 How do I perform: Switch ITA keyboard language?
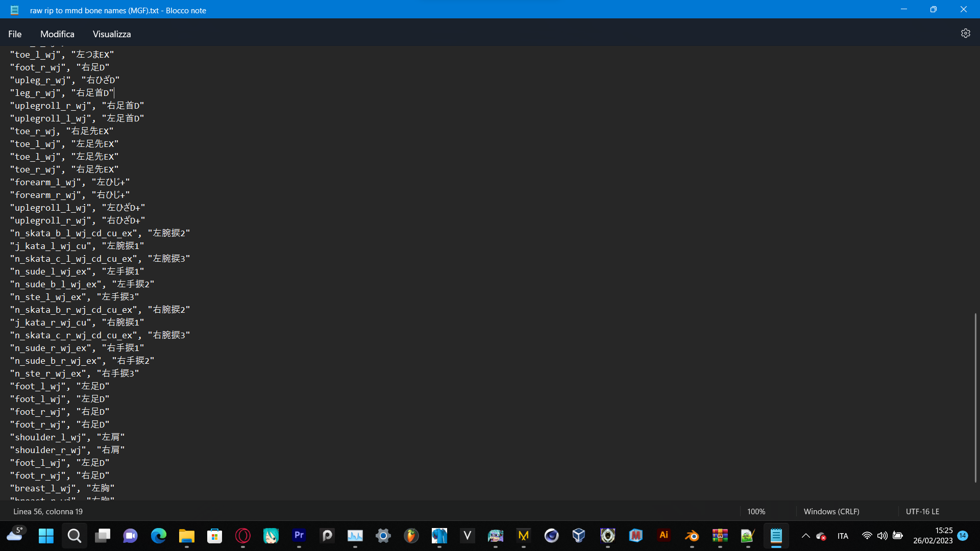843,536
